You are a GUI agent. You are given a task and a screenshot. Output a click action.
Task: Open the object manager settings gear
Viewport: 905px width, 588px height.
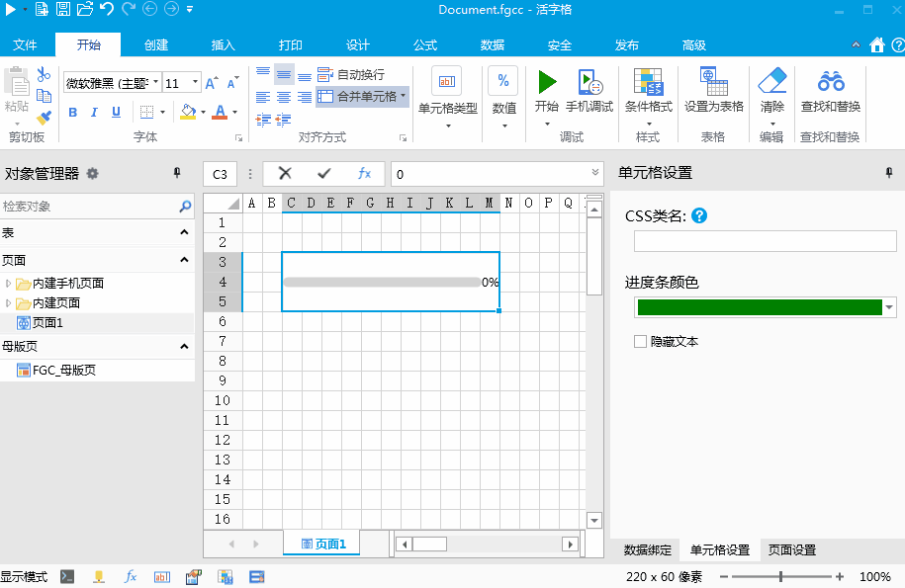(x=92, y=173)
